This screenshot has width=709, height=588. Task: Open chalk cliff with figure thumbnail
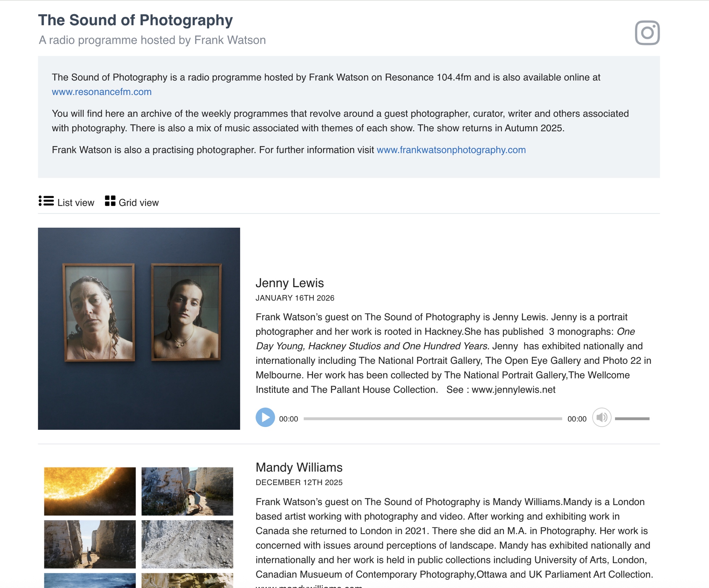[x=187, y=491]
